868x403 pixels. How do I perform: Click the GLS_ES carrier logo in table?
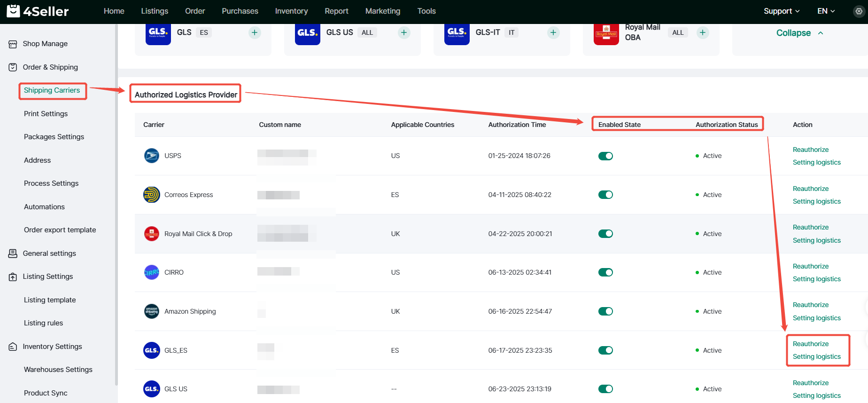pyautogui.click(x=152, y=350)
